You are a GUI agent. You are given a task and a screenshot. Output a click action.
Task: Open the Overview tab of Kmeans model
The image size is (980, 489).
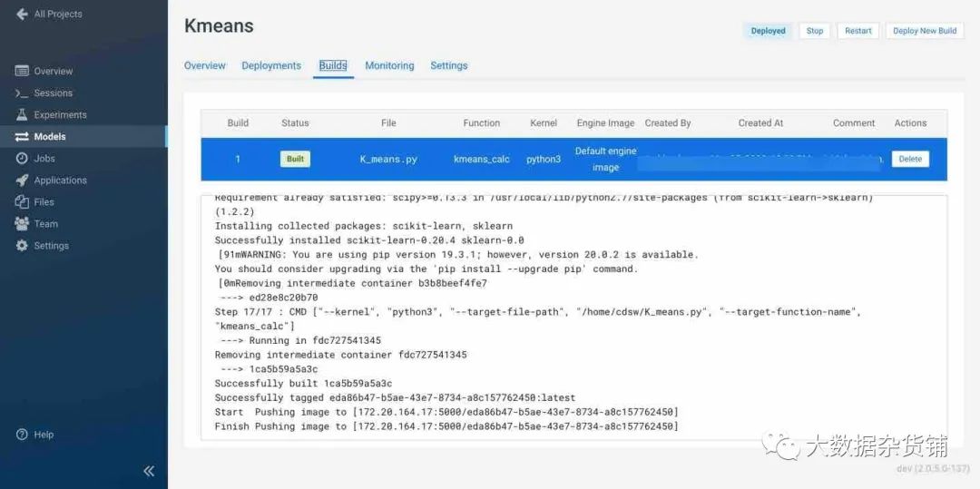(x=205, y=65)
